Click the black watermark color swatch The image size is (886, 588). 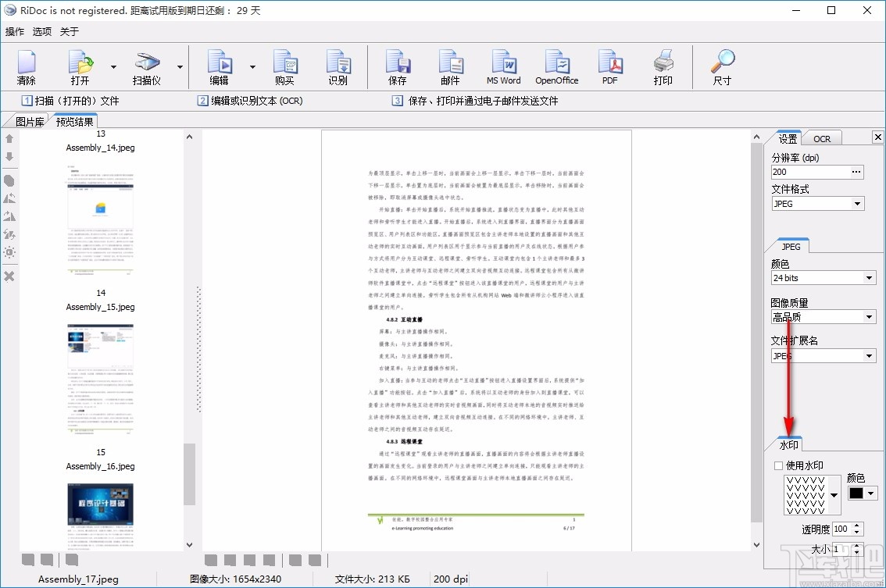click(x=856, y=493)
